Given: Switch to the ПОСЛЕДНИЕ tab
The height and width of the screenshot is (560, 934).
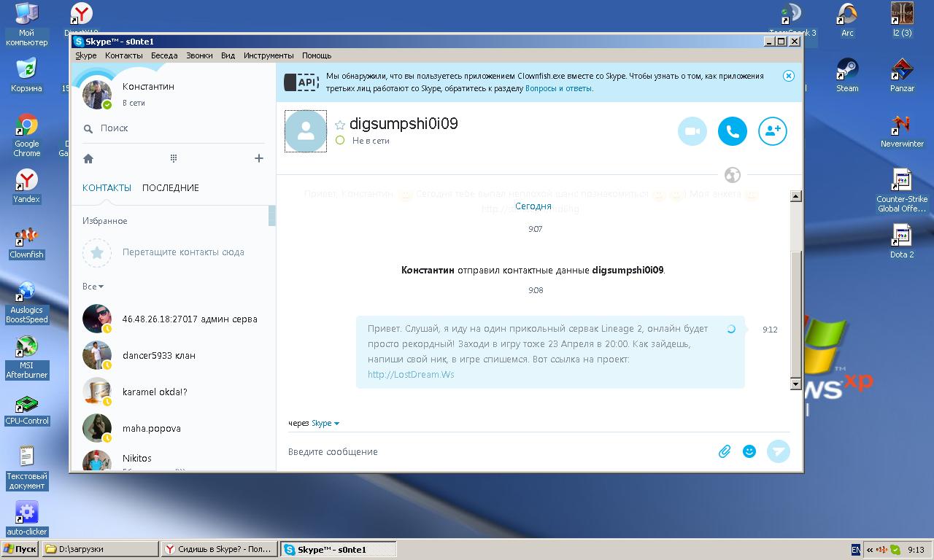Looking at the screenshot, I should [x=171, y=187].
